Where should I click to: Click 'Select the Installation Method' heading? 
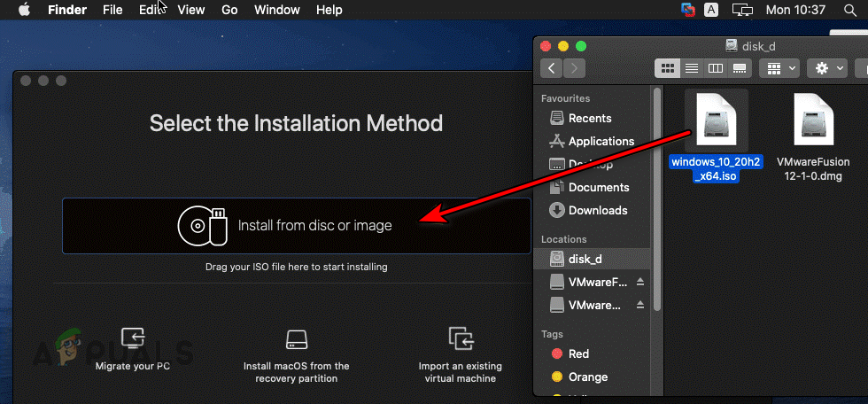(296, 122)
